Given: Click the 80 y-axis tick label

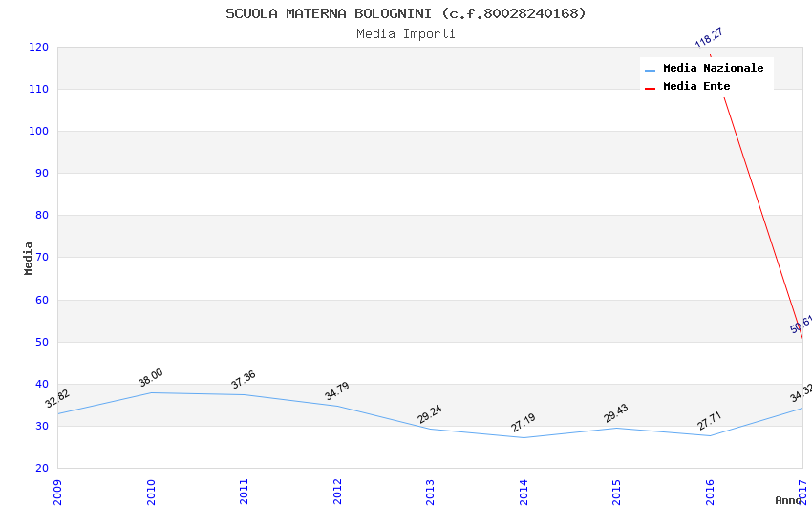Looking at the screenshot, I should click(42, 215).
